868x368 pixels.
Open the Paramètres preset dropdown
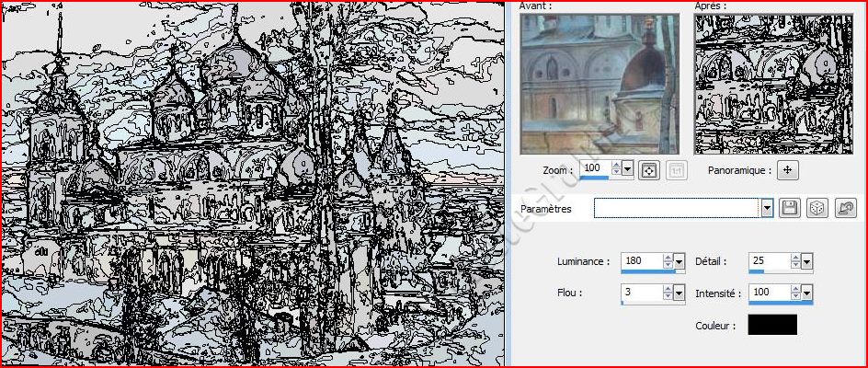pyautogui.click(x=767, y=209)
